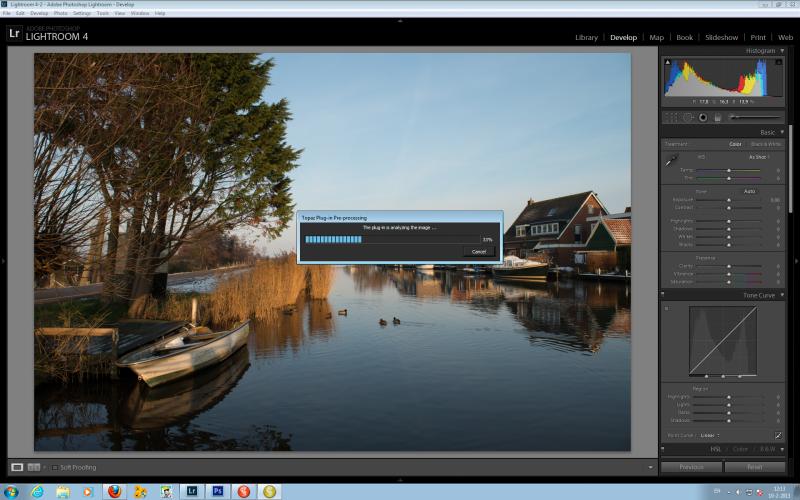Switch to the Library module

(586, 37)
